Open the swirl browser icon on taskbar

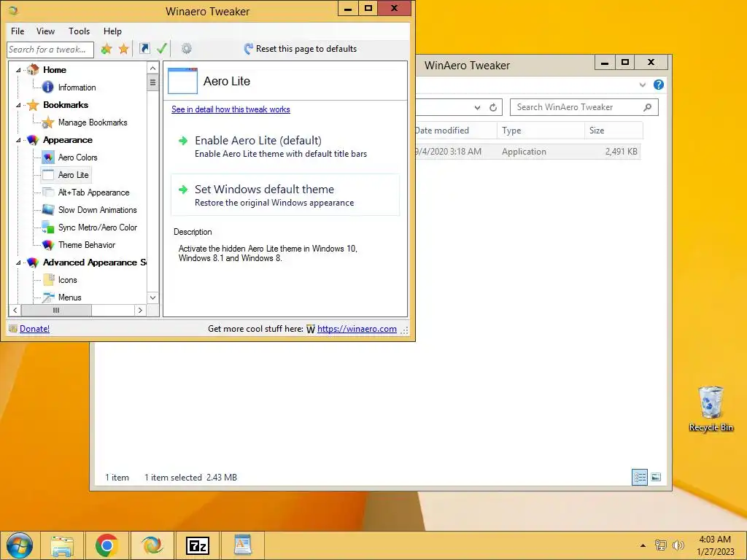pyautogui.click(x=152, y=545)
